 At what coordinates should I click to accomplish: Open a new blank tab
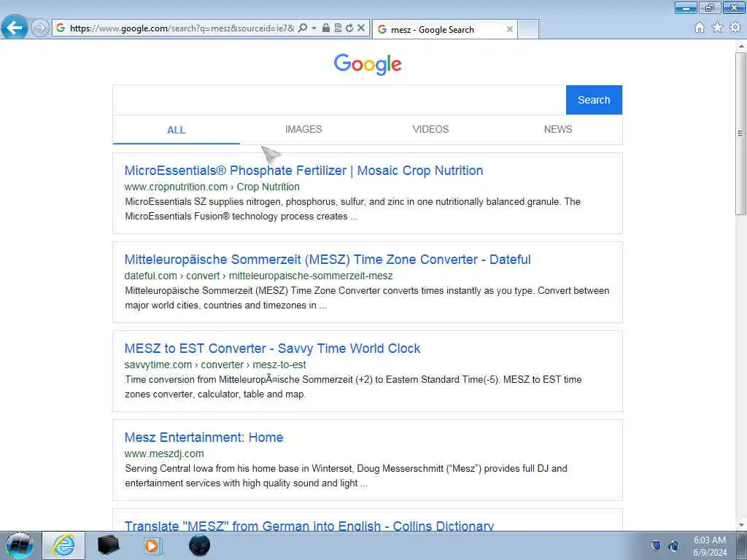pyautogui.click(x=528, y=29)
